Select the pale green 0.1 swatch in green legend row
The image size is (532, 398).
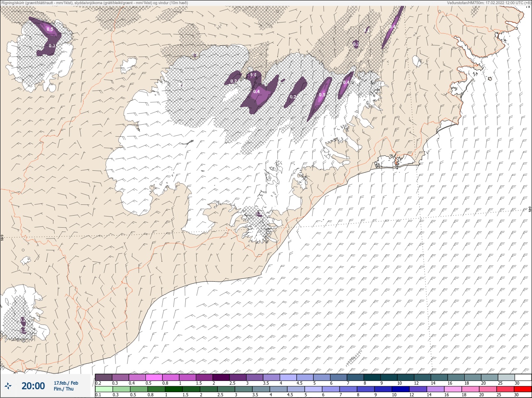coord(103,389)
